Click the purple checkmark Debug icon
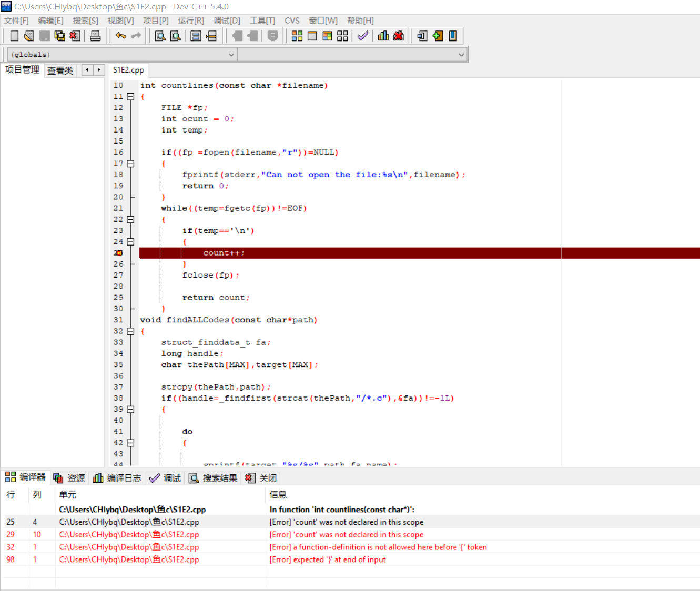This screenshot has height=591, width=700. pyautogui.click(x=362, y=36)
